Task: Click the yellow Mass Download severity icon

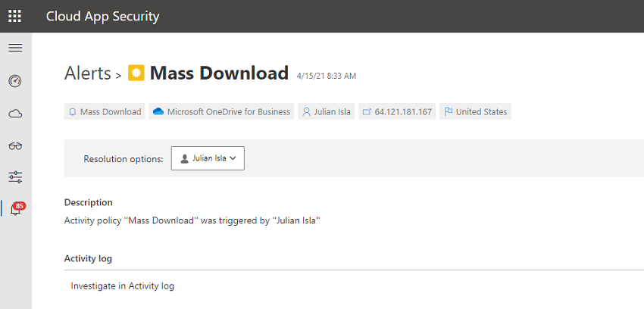Action: pos(136,73)
